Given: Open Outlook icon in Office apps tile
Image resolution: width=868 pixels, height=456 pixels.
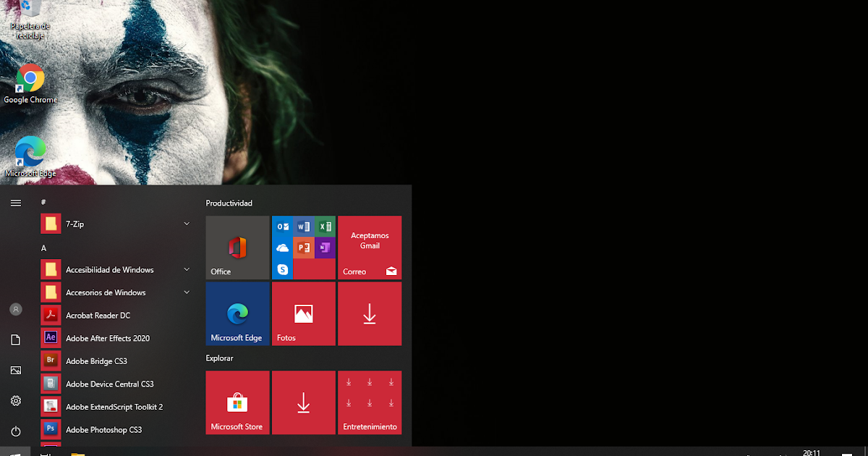Looking at the screenshot, I should [x=283, y=227].
